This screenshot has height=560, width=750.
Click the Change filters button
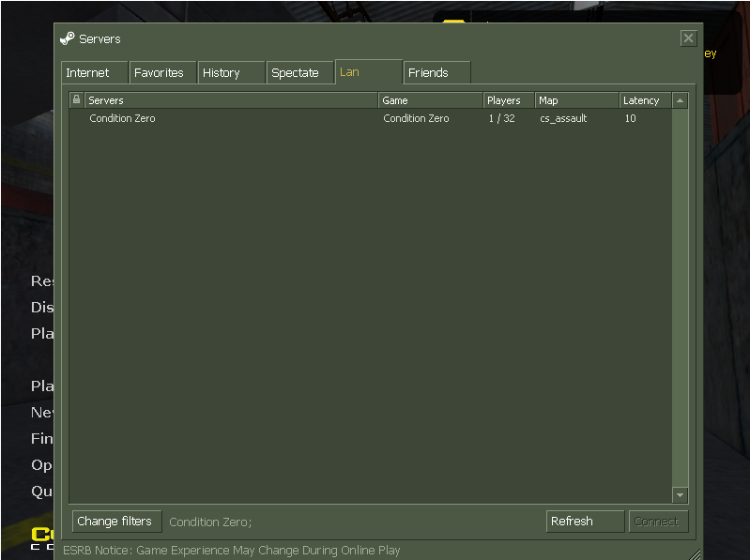coord(116,521)
